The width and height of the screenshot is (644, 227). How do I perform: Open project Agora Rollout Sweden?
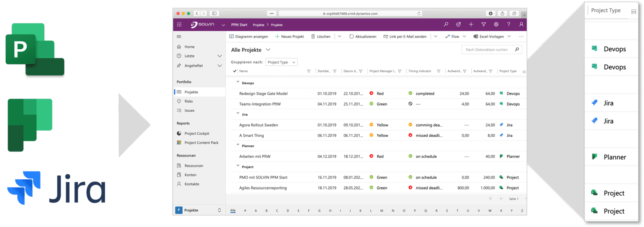click(x=259, y=125)
